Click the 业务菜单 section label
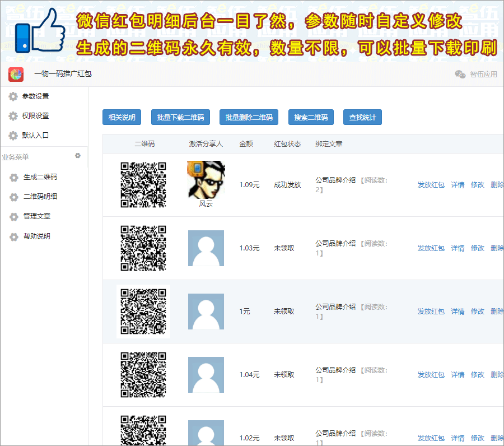Image resolution: width=504 pixels, height=446 pixels. 15,157
